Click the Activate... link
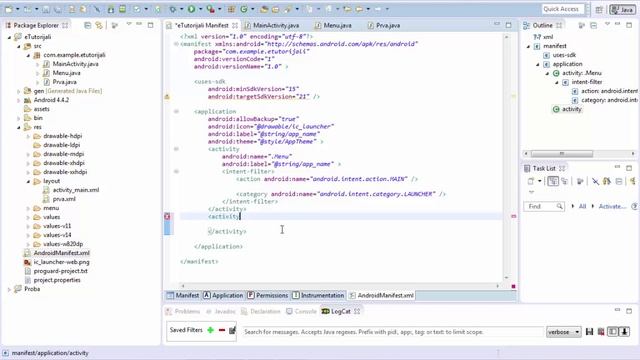The image size is (640, 360). (x=612, y=207)
